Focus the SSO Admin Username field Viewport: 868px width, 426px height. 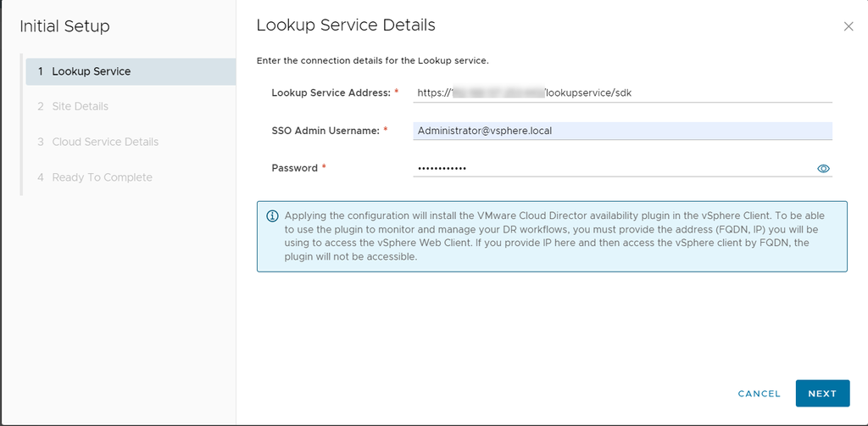coord(622,131)
